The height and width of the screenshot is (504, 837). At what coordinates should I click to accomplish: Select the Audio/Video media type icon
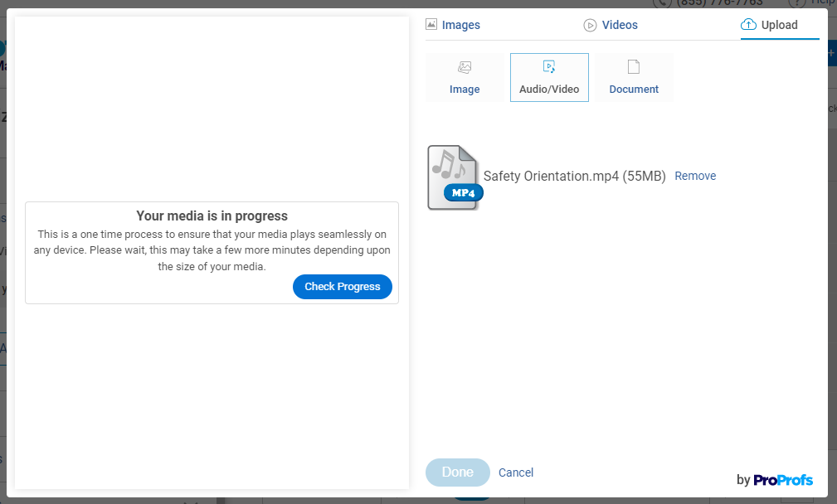click(548, 67)
